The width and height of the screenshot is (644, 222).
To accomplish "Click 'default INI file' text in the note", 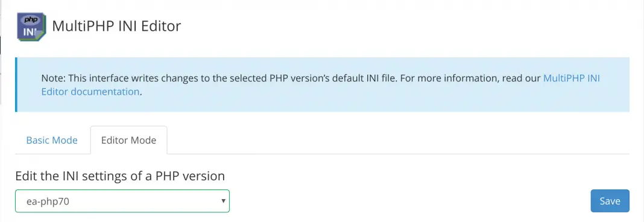I will click(364, 78).
